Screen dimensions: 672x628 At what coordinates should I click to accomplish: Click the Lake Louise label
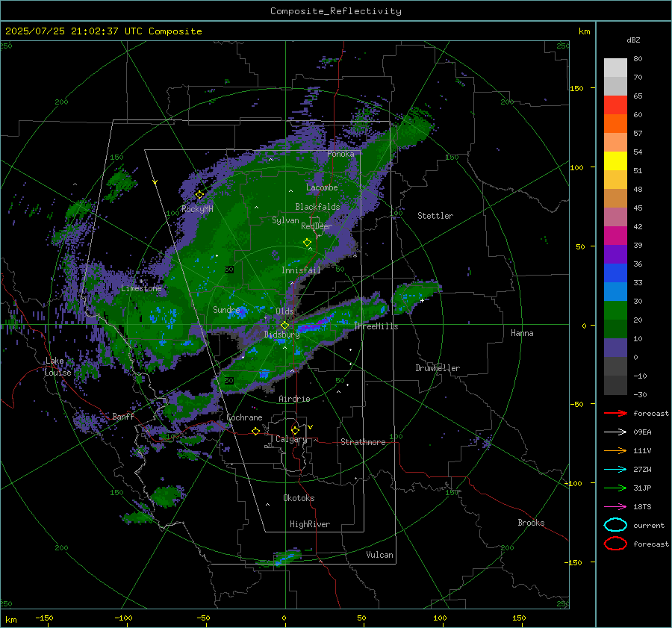[57, 367]
